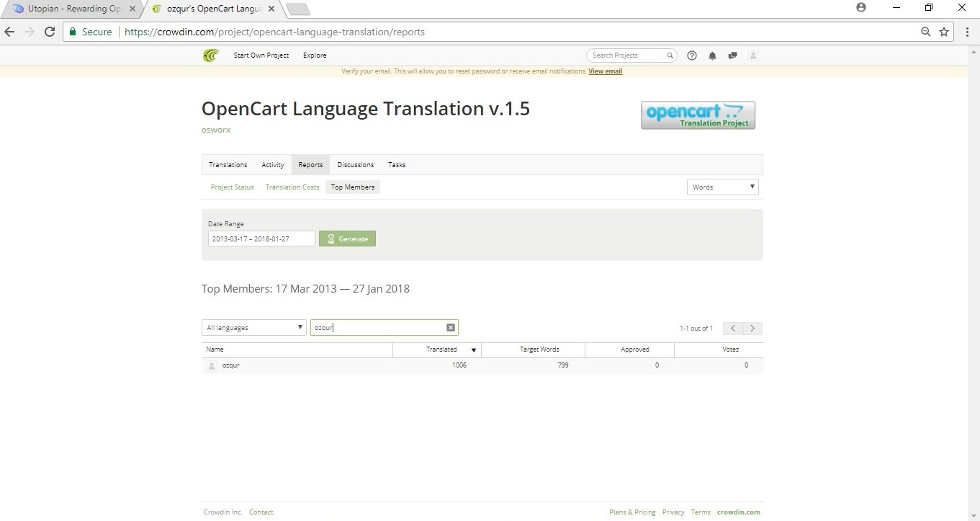Open the help question-mark icon
980x521 pixels.
[692, 55]
